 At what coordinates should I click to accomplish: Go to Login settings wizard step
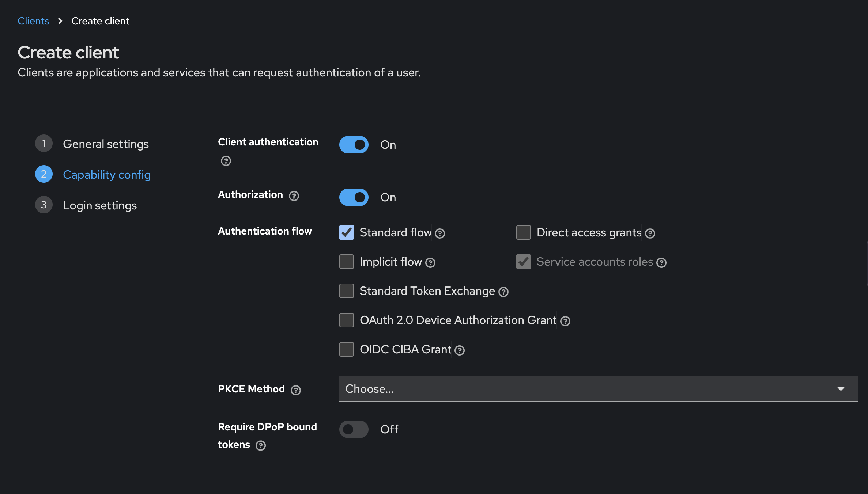tap(99, 205)
